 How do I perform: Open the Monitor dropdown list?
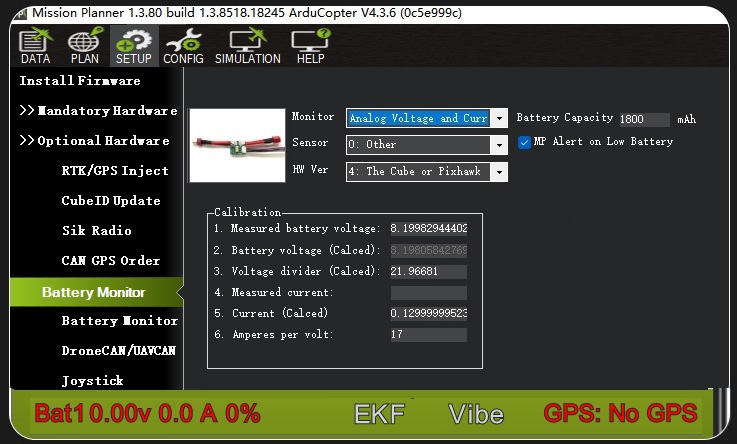pos(500,118)
